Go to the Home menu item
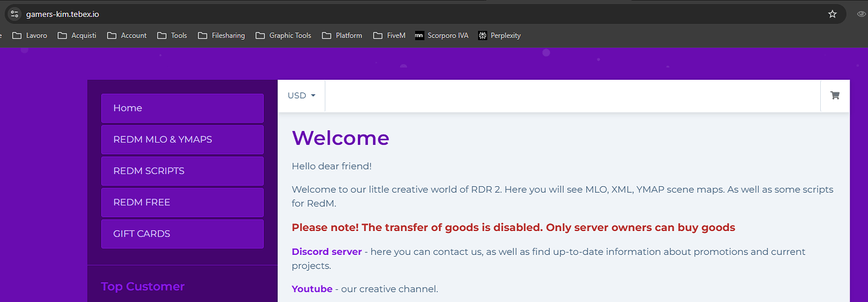Viewport: 868px width, 302px height. pyautogui.click(x=182, y=108)
